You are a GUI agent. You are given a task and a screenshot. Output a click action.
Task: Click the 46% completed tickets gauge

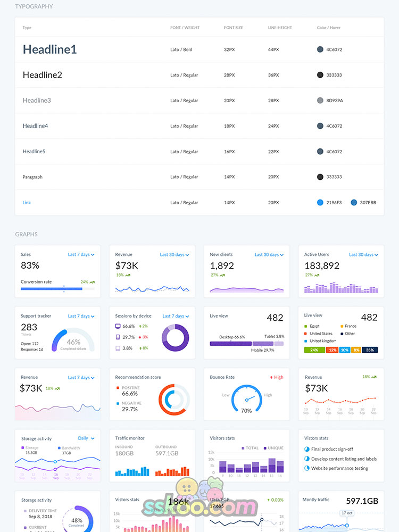tap(73, 339)
